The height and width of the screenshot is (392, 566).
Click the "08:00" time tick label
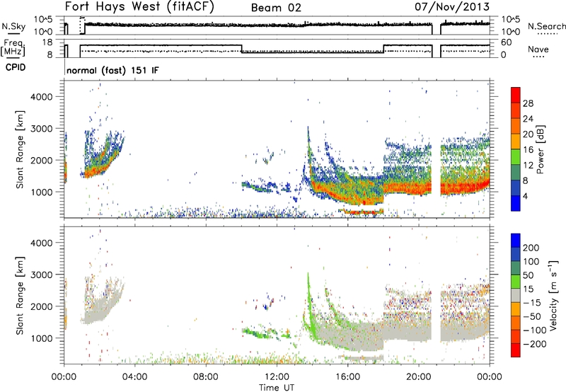206,377
